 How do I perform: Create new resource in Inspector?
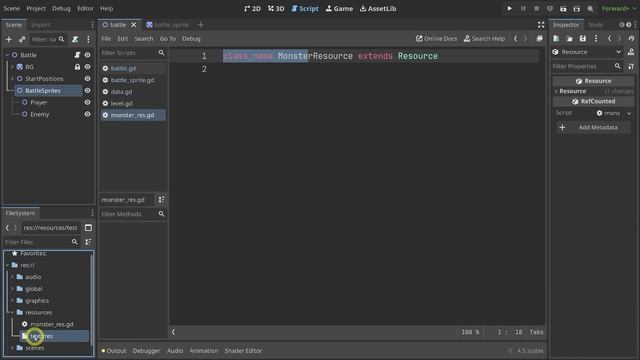(556, 38)
